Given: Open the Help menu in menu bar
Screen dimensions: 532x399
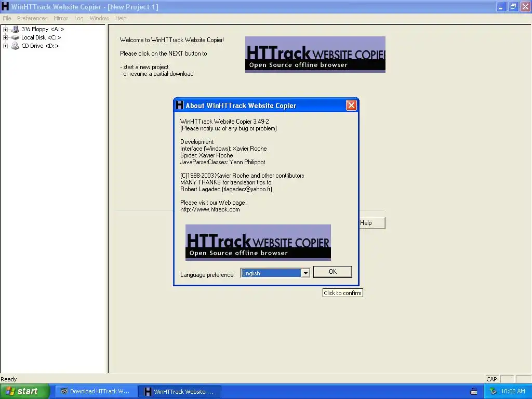Looking at the screenshot, I should (x=121, y=18).
